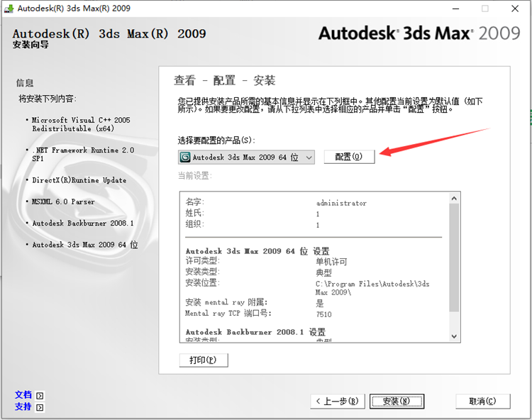
Task: Click the 打印(P) print button
Action: [x=204, y=360]
